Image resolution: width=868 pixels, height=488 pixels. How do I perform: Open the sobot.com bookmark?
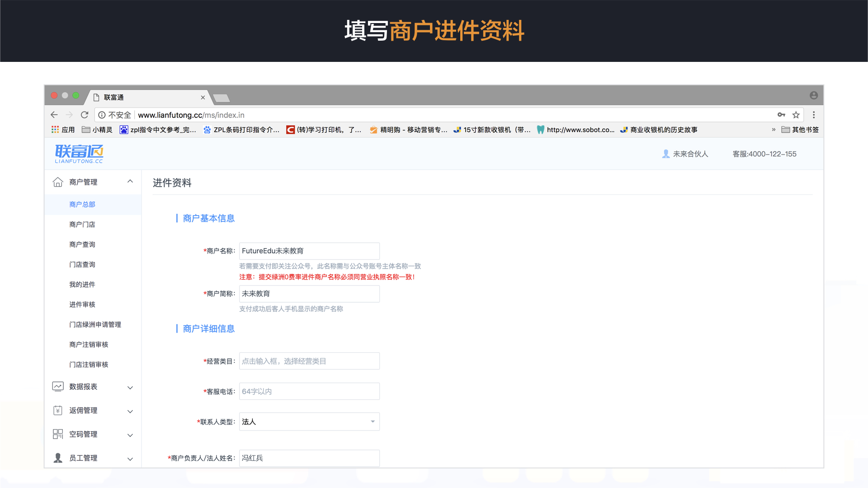click(576, 130)
